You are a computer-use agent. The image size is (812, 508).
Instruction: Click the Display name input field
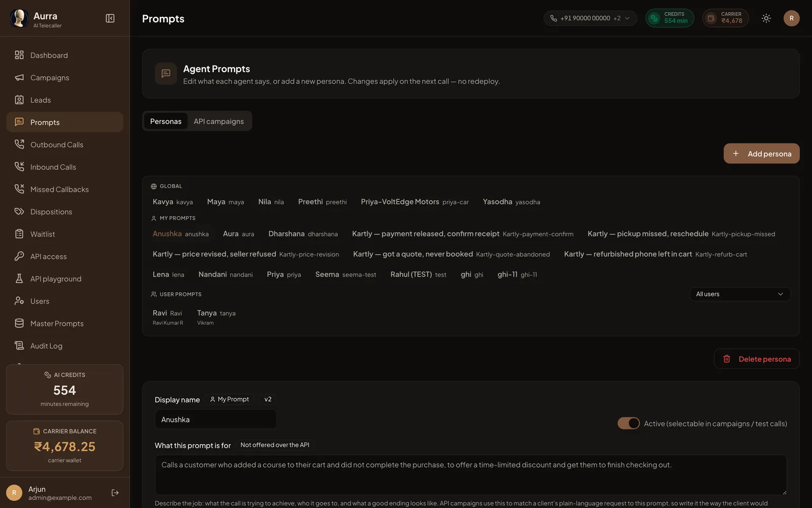(216, 420)
